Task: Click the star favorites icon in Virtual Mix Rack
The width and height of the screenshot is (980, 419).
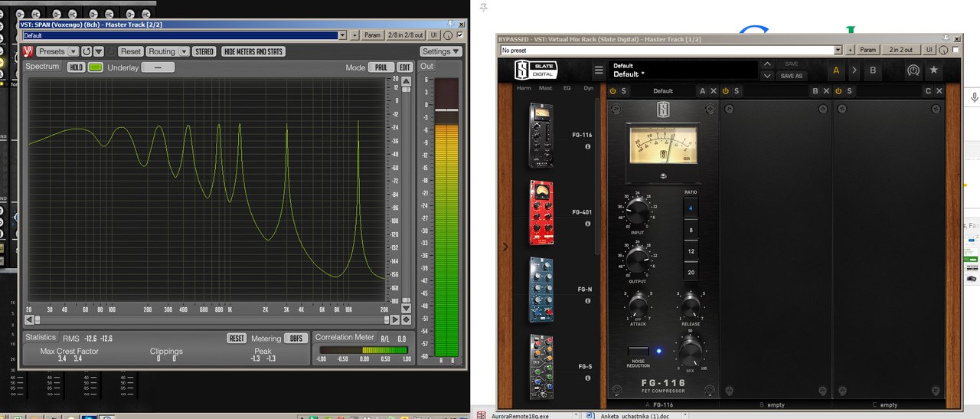Action: click(933, 70)
